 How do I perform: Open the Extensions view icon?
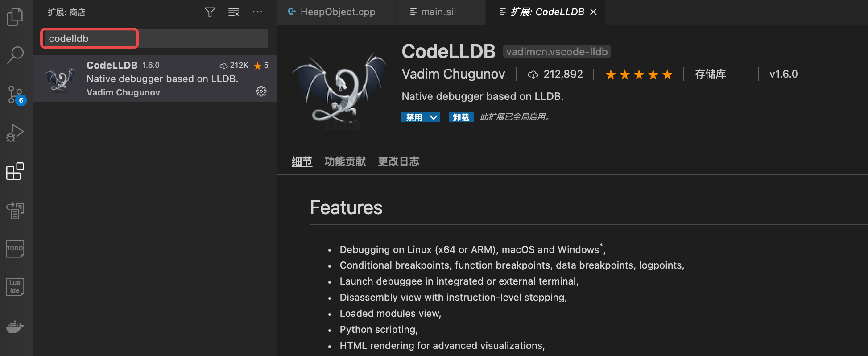point(15,172)
